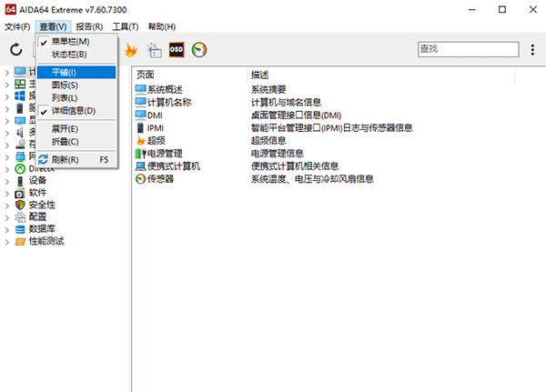This screenshot has height=392, width=546.
Task: Open the three-dot more options menu
Action: (532, 50)
